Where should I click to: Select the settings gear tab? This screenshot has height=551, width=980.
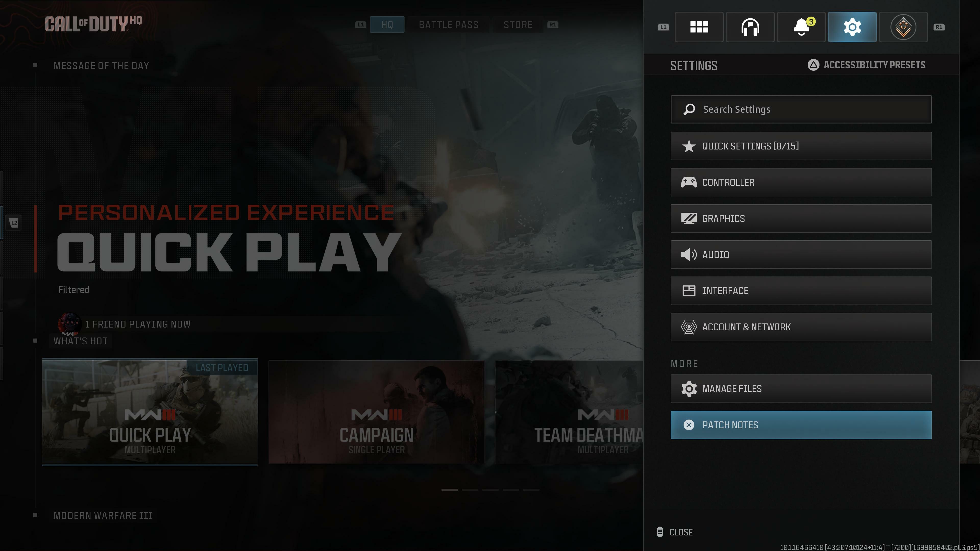click(852, 27)
